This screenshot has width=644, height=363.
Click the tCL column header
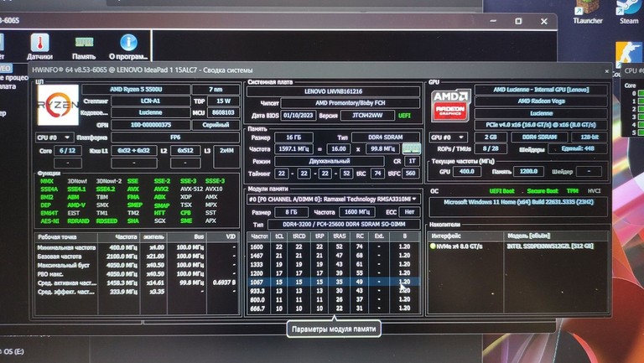coord(279,236)
